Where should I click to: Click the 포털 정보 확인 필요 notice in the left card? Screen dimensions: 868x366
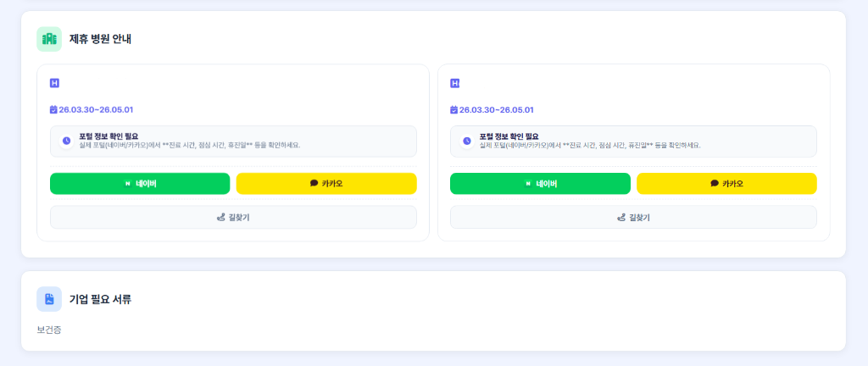point(233,141)
